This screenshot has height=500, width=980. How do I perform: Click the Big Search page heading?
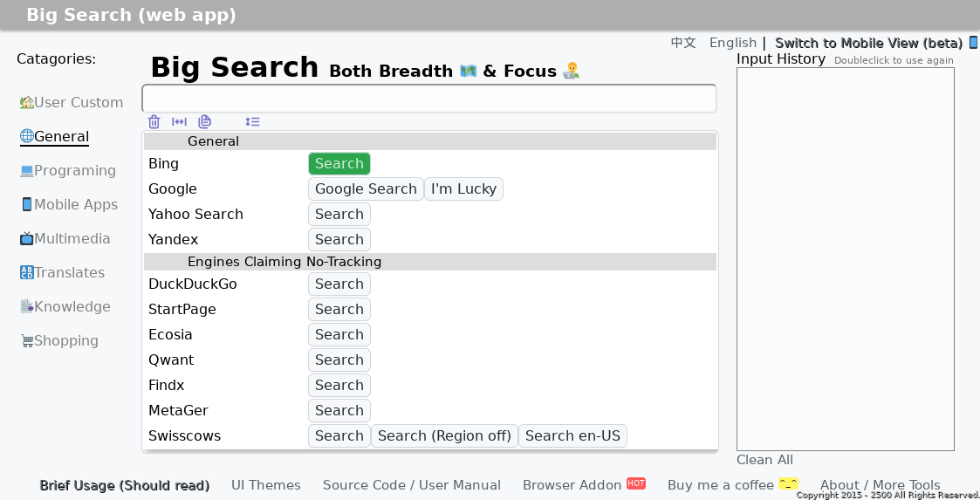click(x=235, y=67)
